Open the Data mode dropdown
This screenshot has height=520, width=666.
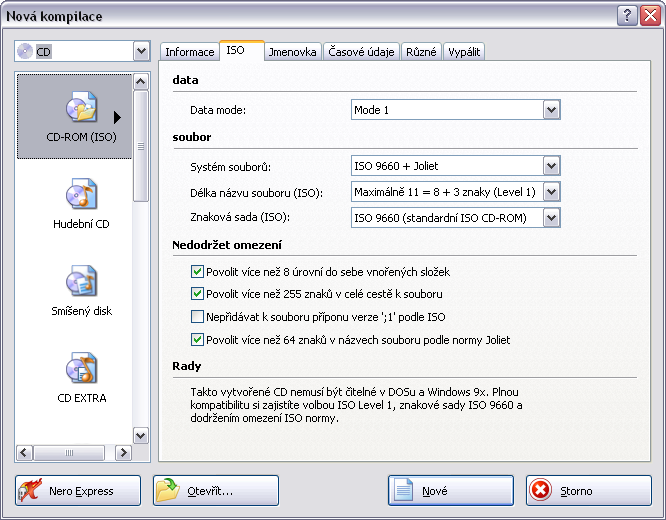551,110
